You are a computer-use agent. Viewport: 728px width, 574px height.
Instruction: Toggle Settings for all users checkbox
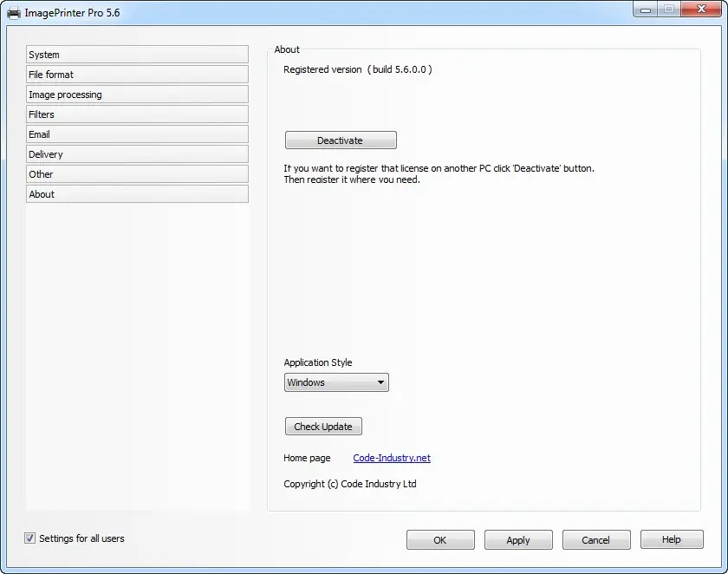pyautogui.click(x=29, y=538)
